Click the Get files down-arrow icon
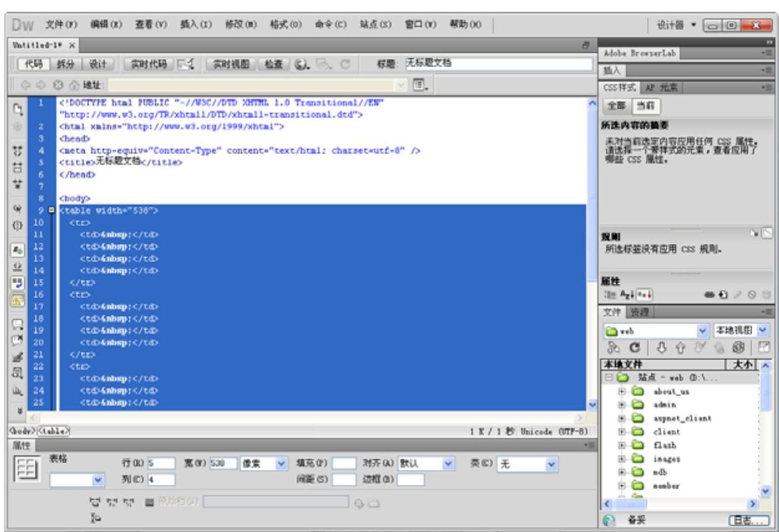Image resolution: width=779 pixels, height=532 pixels. (662, 348)
